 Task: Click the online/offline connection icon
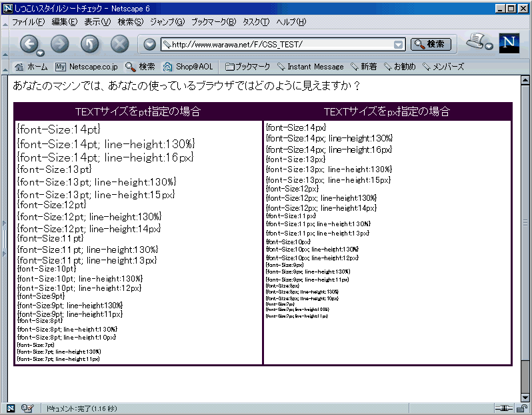pyautogui.click(x=503, y=408)
